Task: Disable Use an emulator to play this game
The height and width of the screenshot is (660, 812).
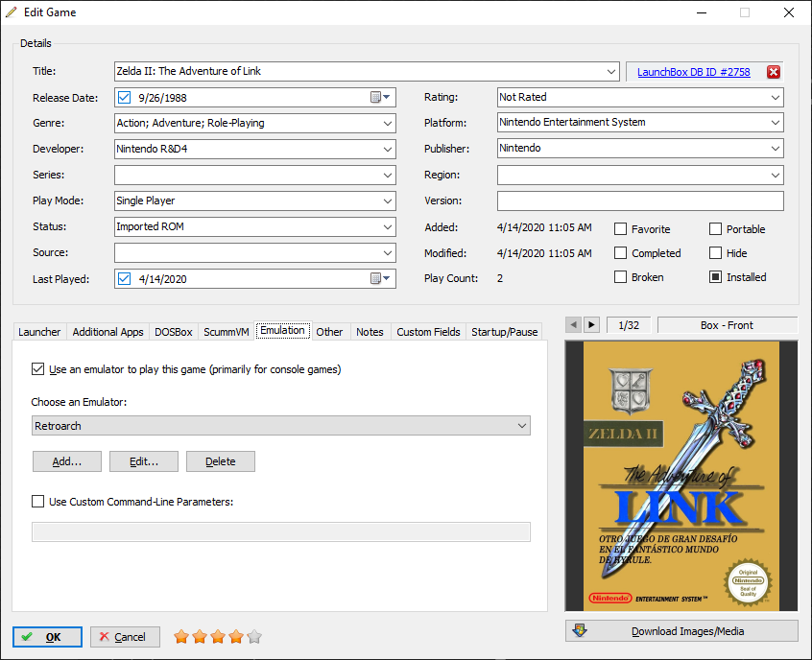Action: tap(37, 369)
